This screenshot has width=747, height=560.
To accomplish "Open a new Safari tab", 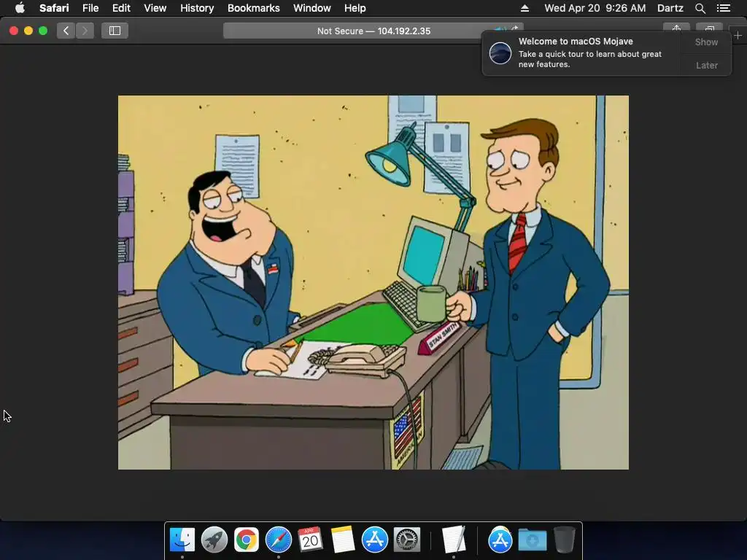I will [x=738, y=35].
